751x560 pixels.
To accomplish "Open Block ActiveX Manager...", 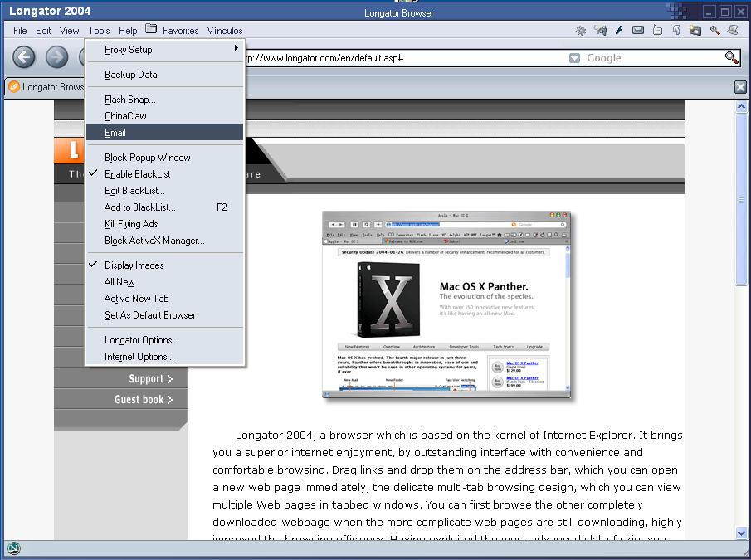I will pos(165,241).
